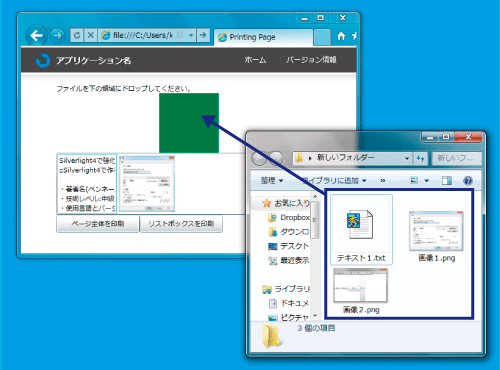This screenshot has height=370, width=500.
Task: Open the バージョン情報 navigation link
Action: tap(311, 60)
